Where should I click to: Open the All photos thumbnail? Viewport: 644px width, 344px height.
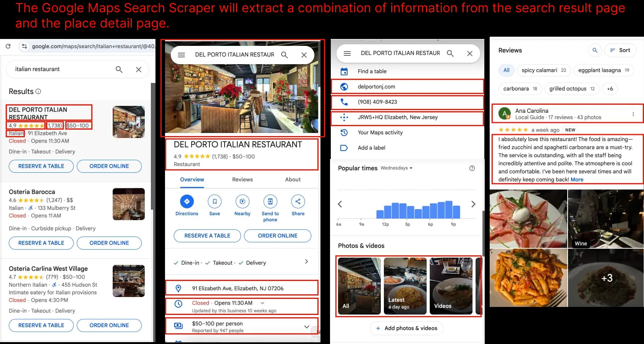[359, 286]
